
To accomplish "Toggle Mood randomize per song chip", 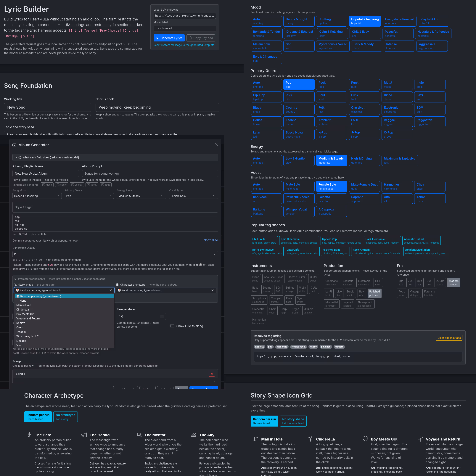I will pyautogui.click(x=47, y=185).
